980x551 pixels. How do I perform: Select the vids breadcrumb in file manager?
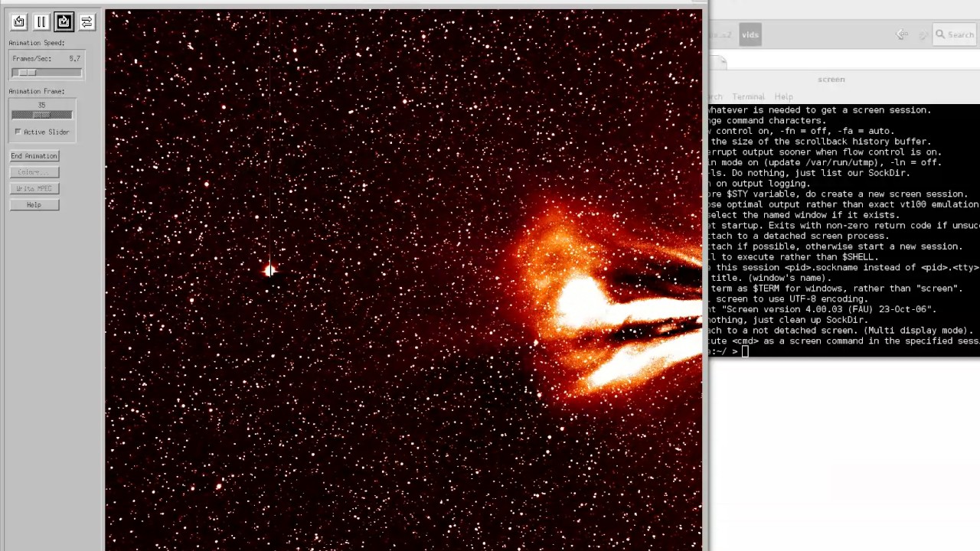tap(750, 34)
